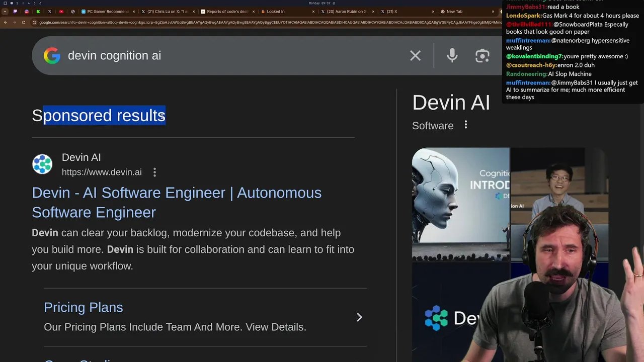Switch to PC Gamer Recommends tab
Screen dimensions: 644x362
point(107,12)
